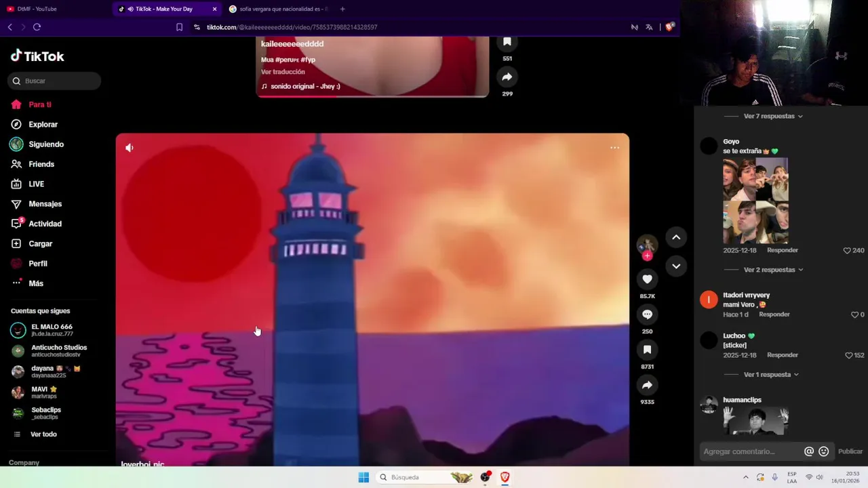This screenshot has height=488, width=868.
Task: Open comments of video with 250 comments
Action: [x=647, y=314]
